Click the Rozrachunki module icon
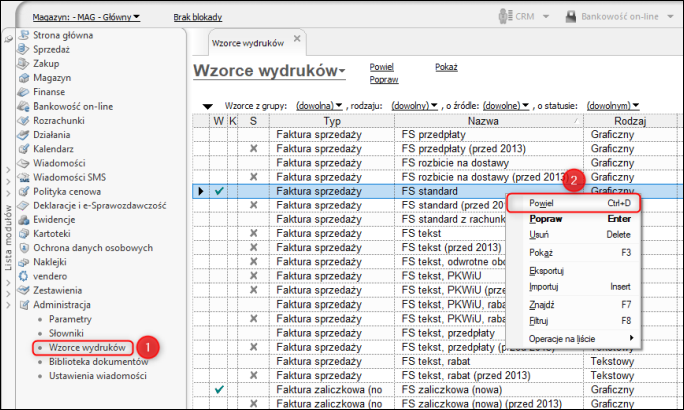 pos(24,120)
